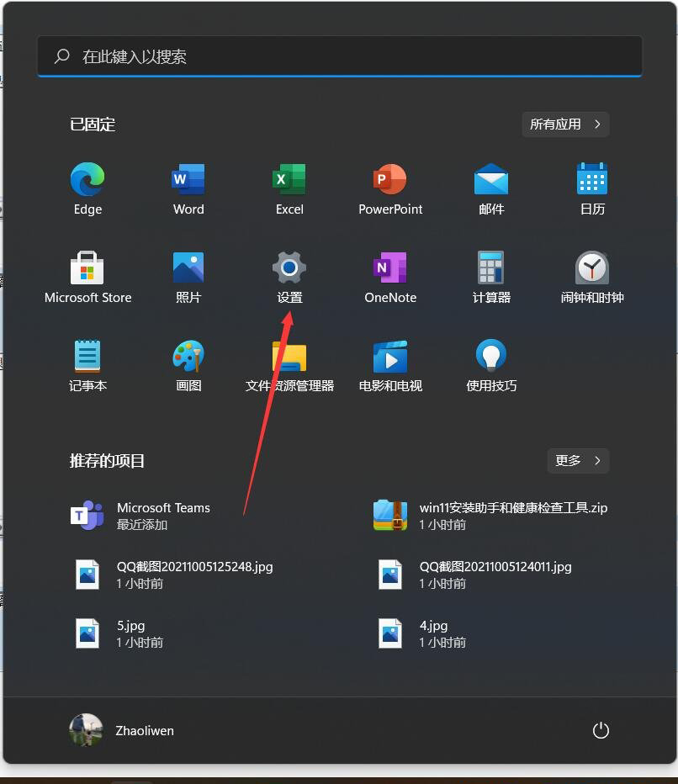Open 闹钟和时钟 (Alarms & Clock)
678x784 pixels.
pos(591,268)
